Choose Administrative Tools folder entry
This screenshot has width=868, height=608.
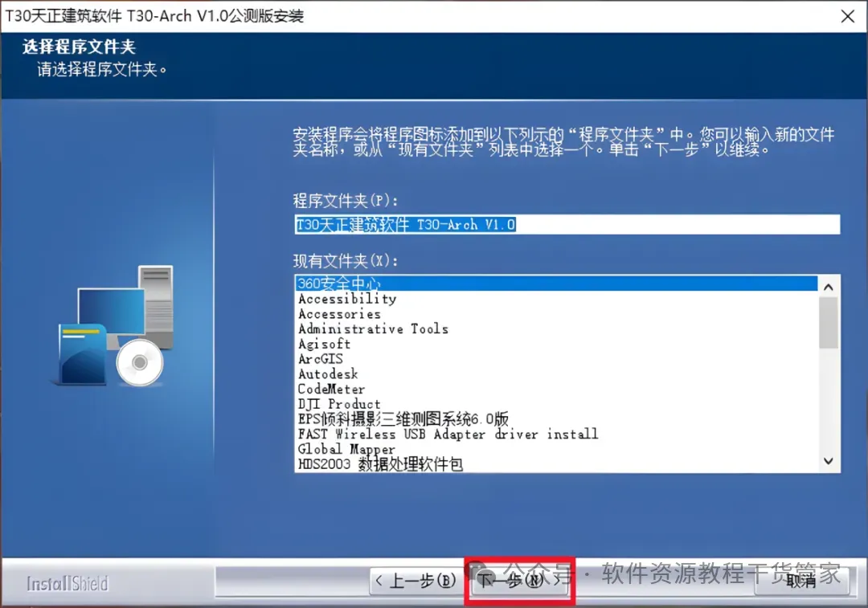coord(556,328)
